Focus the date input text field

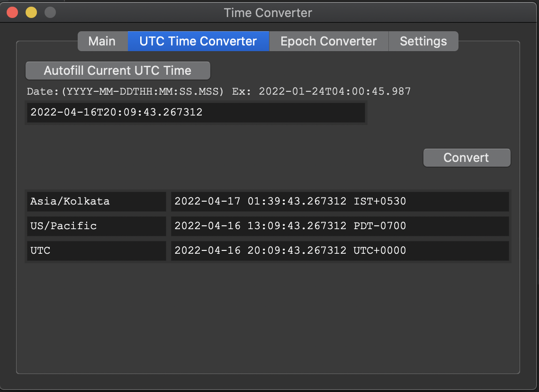pyautogui.click(x=196, y=113)
